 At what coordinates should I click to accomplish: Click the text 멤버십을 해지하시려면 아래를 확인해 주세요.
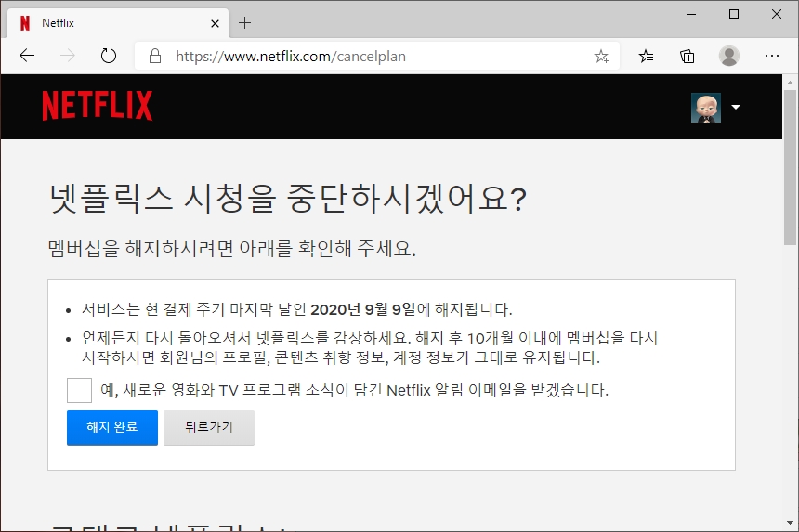tap(232, 249)
